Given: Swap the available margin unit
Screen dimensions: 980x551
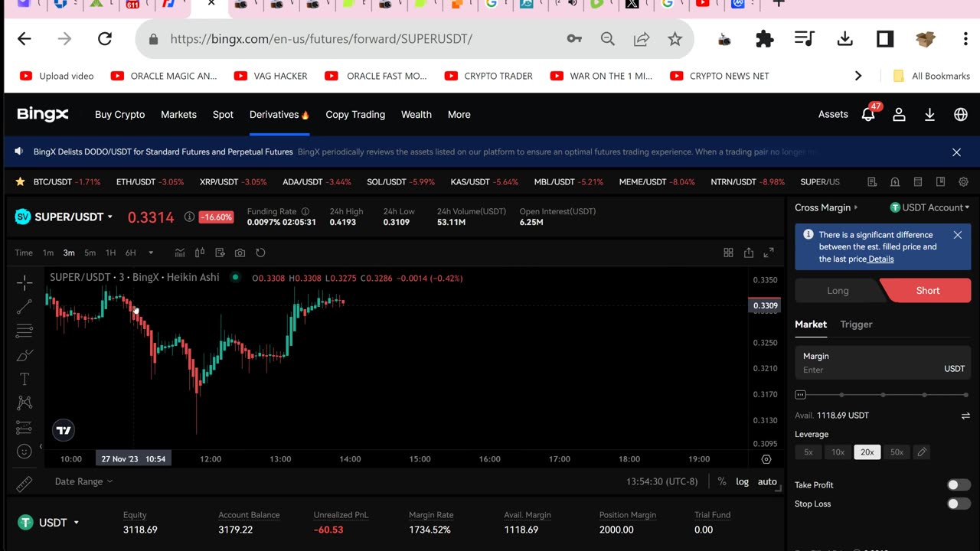Looking at the screenshot, I should pos(965,416).
